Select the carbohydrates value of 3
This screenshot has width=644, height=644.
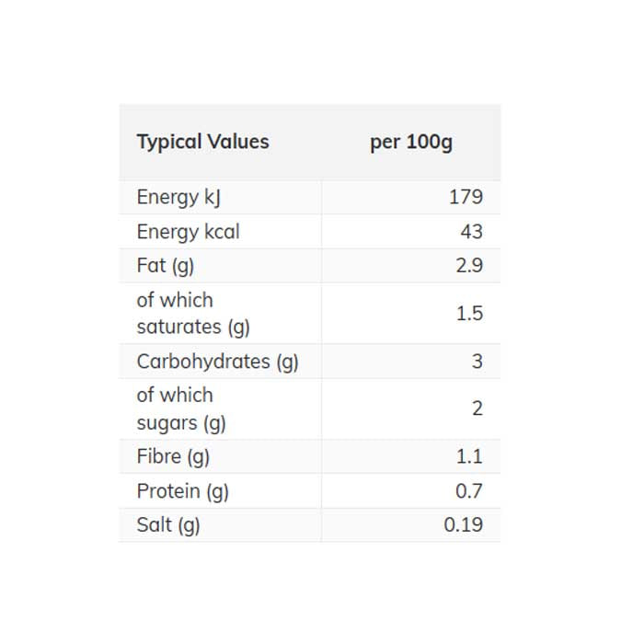[x=477, y=362]
